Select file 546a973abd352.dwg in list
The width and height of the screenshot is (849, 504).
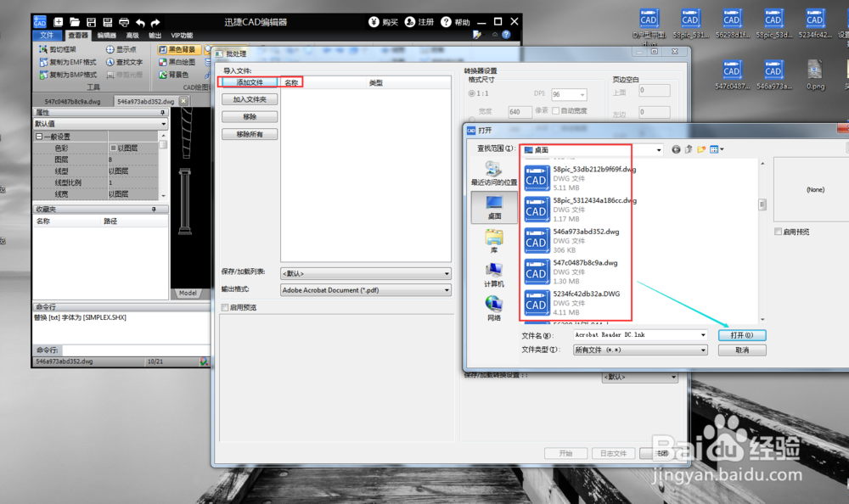click(572, 241)
